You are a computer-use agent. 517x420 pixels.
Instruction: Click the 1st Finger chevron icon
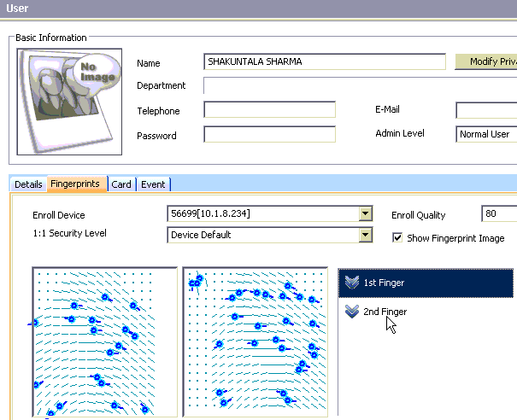point(350,283)
